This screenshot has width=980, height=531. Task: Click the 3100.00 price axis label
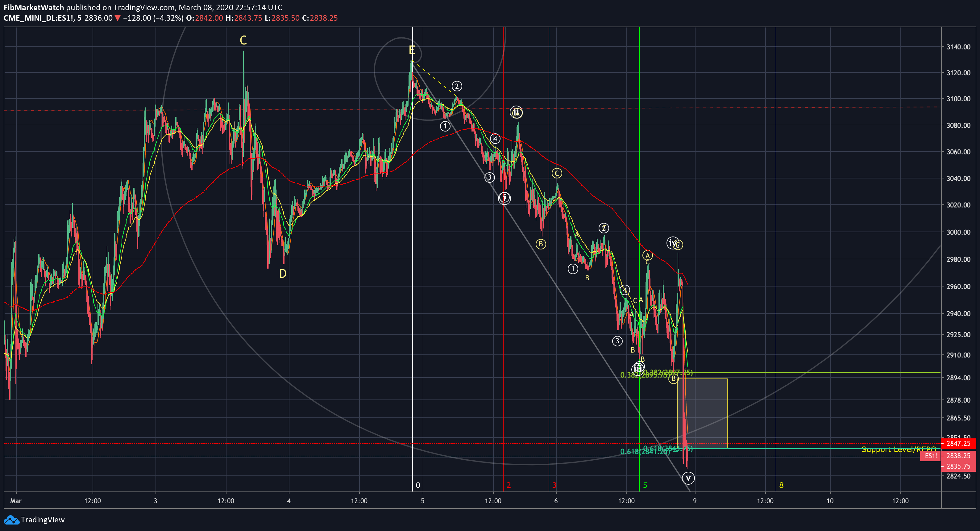click(958, 98)
